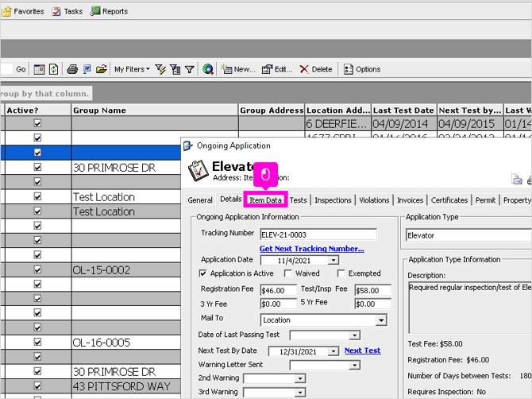Open the Next Test By Date dropdown

coord(333,351)
